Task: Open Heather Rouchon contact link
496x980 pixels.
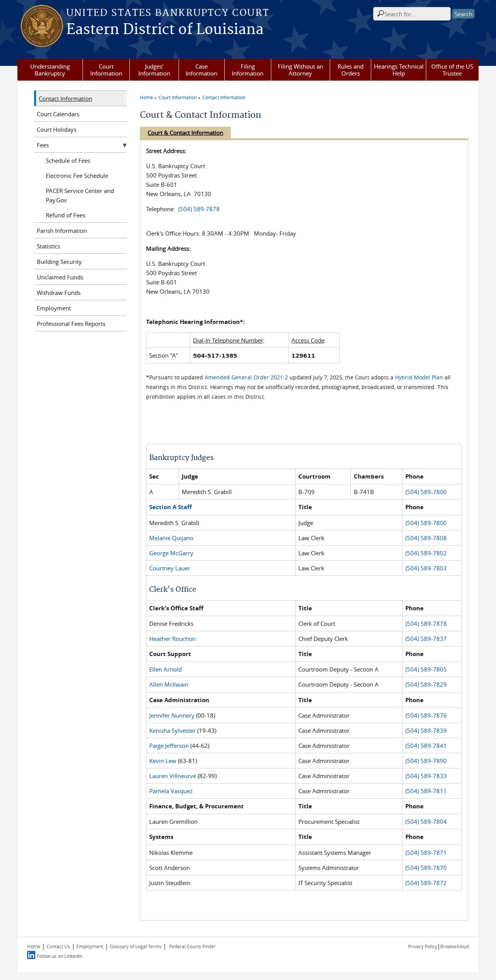Action: [172, 639]
